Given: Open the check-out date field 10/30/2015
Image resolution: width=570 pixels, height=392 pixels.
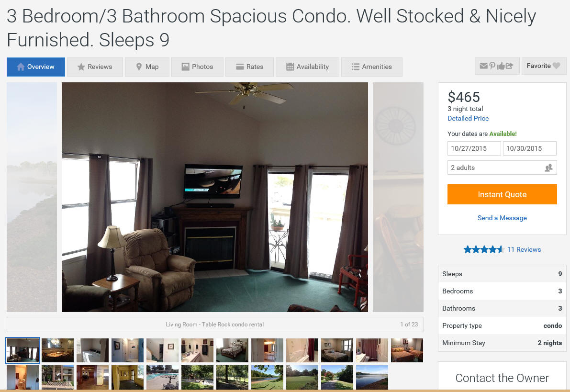Looking at the screenshot, I should tap(530, 148).
